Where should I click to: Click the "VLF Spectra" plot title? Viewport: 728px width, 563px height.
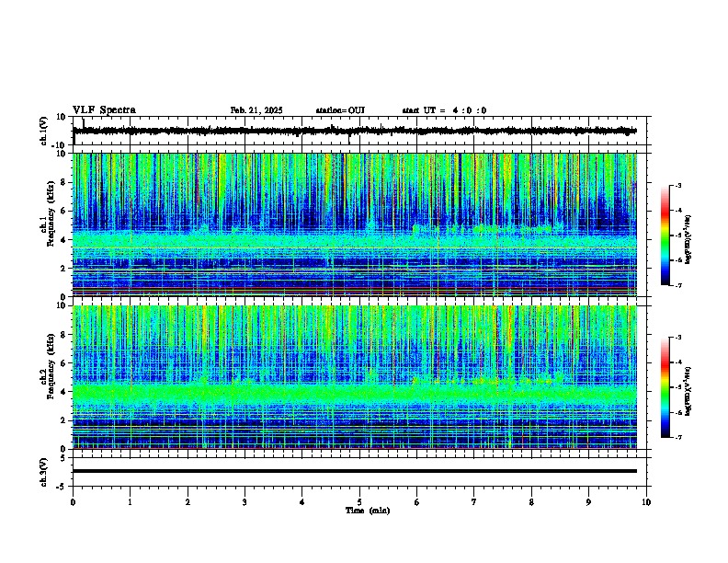pyautogui.click(x=104, y=110)
